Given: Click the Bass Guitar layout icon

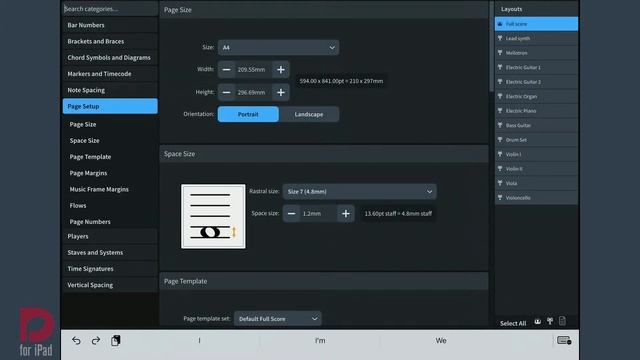Looking at the screenshot, I should (500, 125).
